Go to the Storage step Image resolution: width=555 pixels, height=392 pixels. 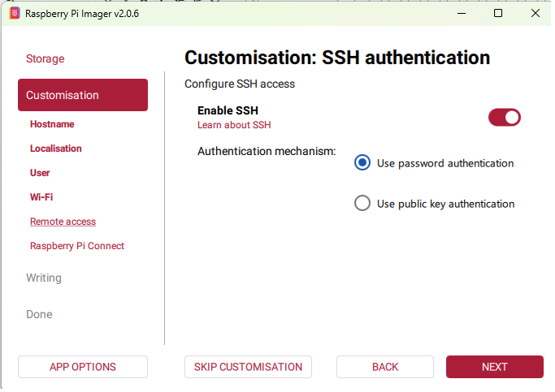tap(46, 58)
